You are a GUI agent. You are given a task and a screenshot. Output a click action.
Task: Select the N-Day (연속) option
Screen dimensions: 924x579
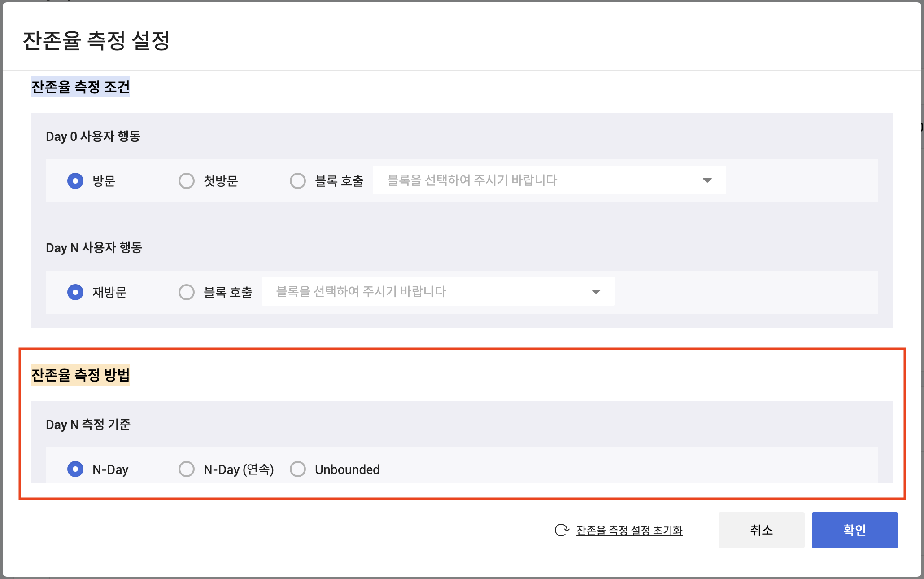[187, 469]
